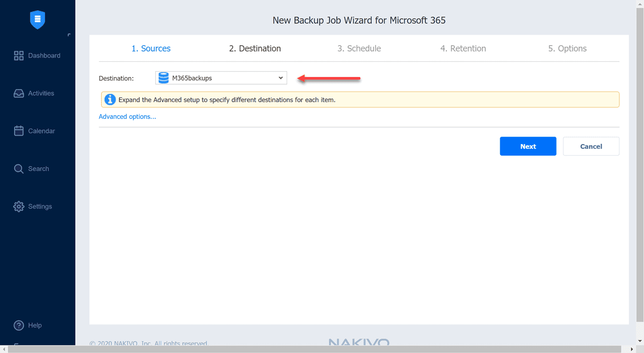Open the Retention step

(463, 48)
